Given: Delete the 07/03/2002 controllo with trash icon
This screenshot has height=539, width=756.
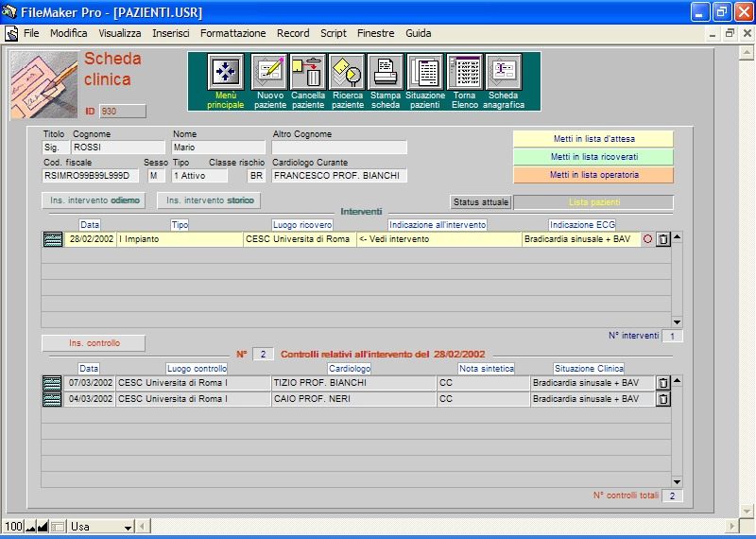Looking at the screenshot, I should pyautogui.click(x=662, y=383).
